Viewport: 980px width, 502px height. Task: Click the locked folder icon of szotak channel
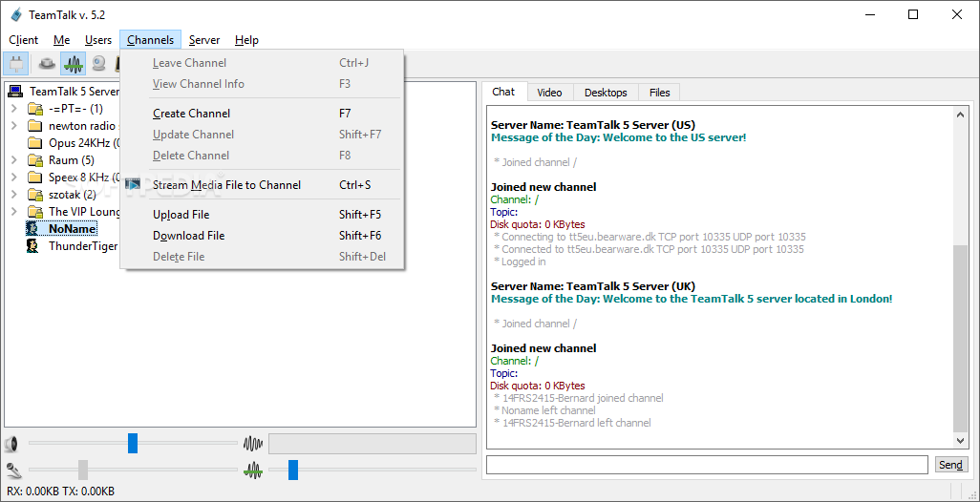[35, 194]
